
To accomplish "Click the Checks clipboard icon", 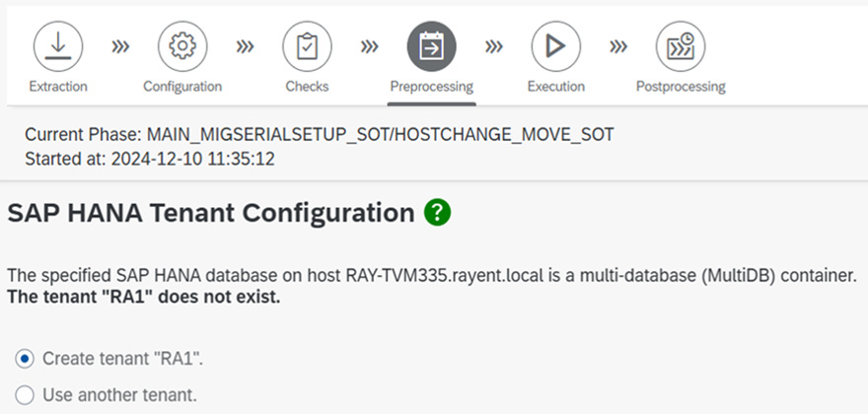I will [307, 46].
